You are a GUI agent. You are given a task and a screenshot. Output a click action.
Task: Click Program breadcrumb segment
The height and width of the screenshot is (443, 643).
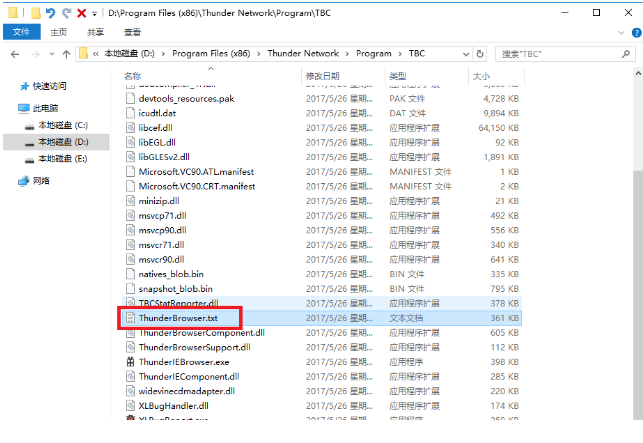pos(374,54)
